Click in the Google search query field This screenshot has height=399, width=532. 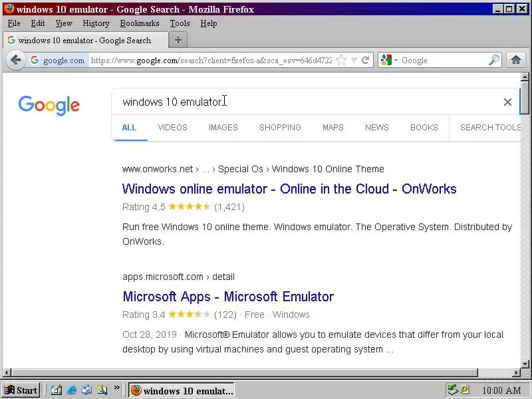coord(305,102)
